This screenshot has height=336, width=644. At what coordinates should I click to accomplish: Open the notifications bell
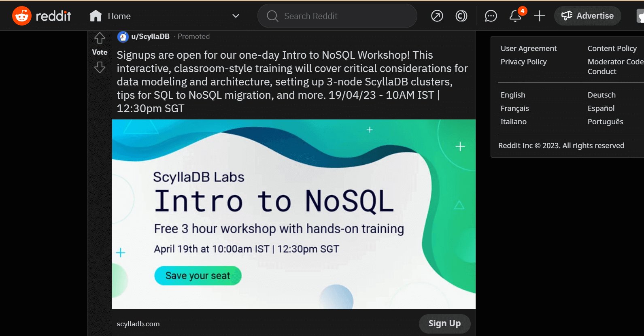(515, 16)
